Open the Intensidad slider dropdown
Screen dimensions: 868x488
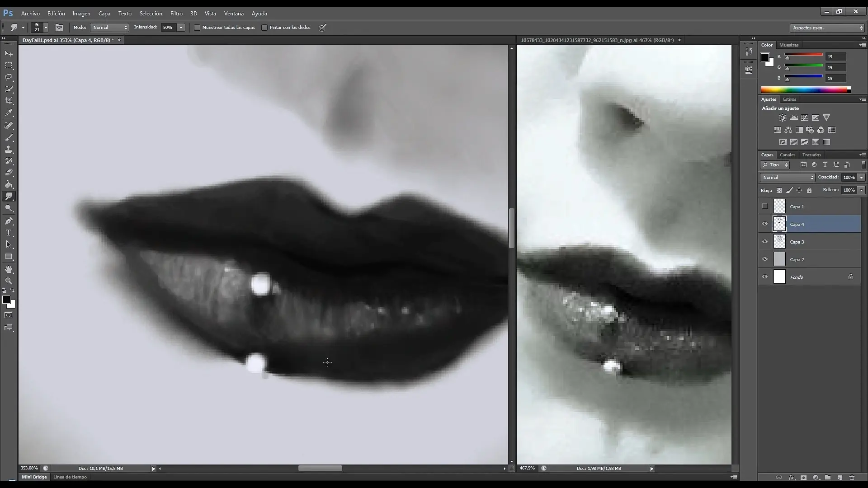(181, 28)
